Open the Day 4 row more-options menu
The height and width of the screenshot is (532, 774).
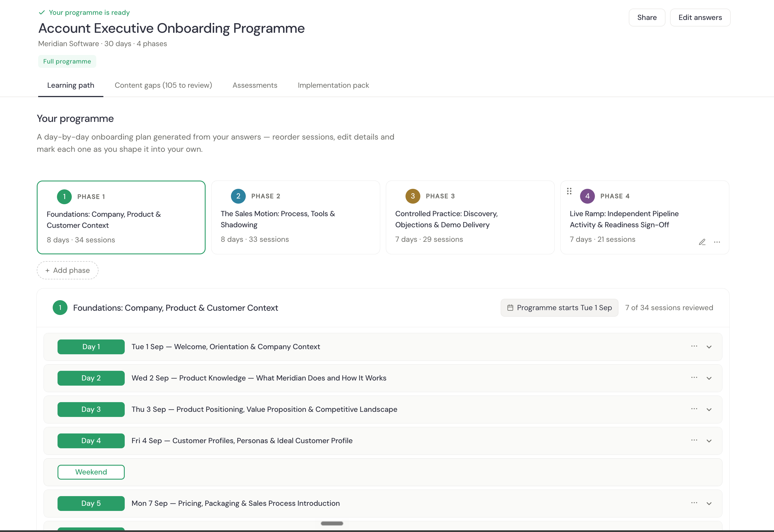coord(694,440)
